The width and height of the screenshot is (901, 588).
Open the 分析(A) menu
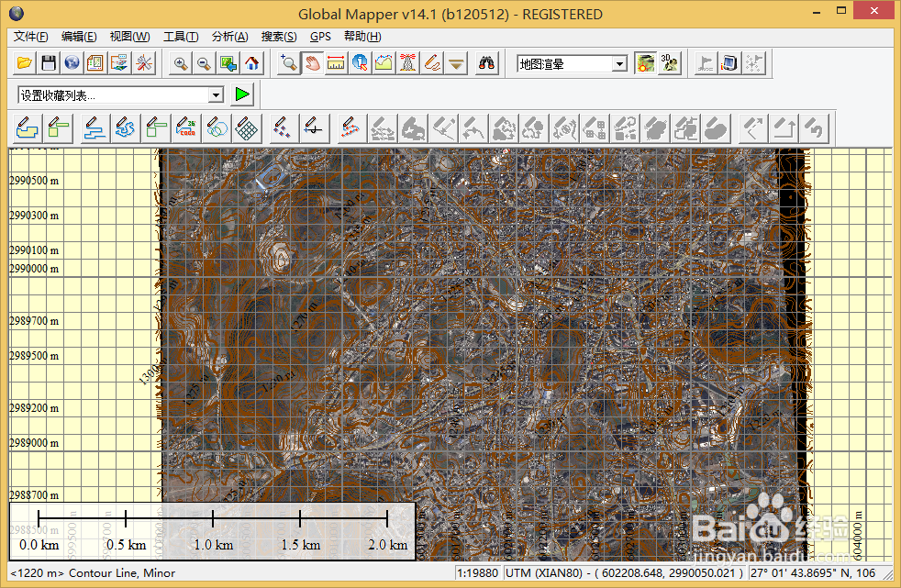[230, 37]
